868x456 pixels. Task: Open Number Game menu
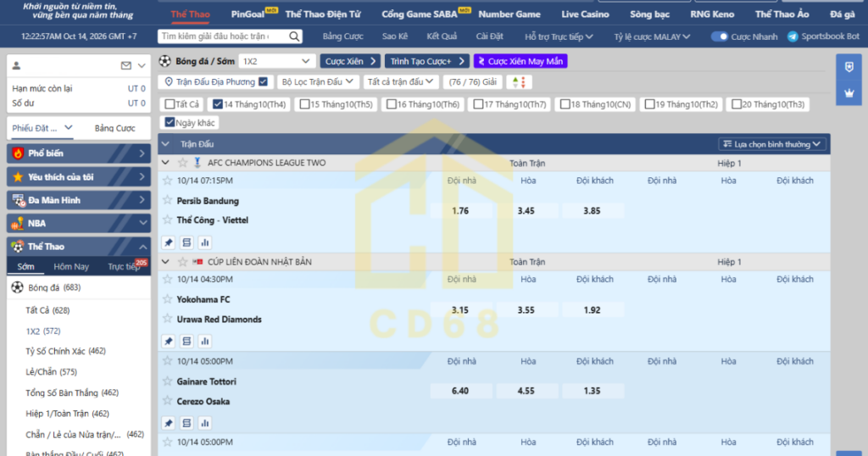click(x=509, y=14)
